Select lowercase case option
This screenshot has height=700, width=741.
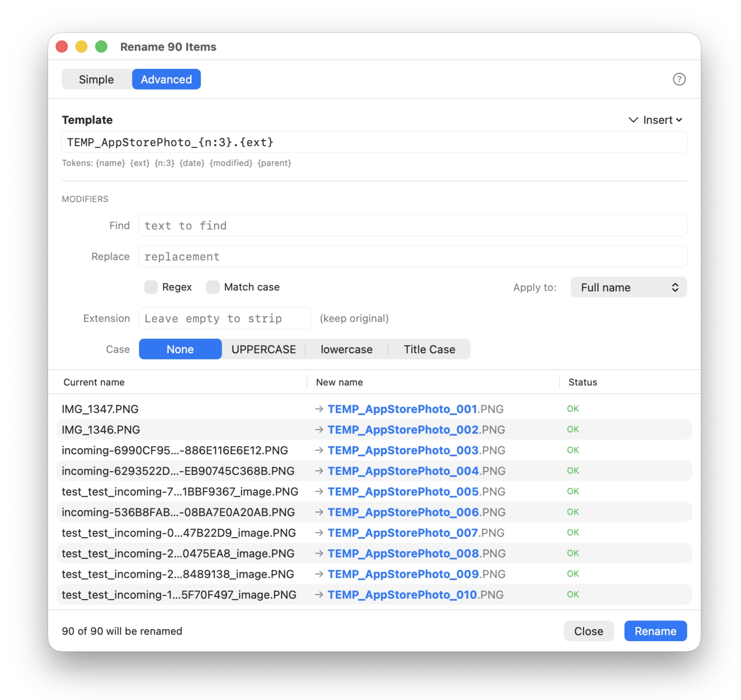346,349
